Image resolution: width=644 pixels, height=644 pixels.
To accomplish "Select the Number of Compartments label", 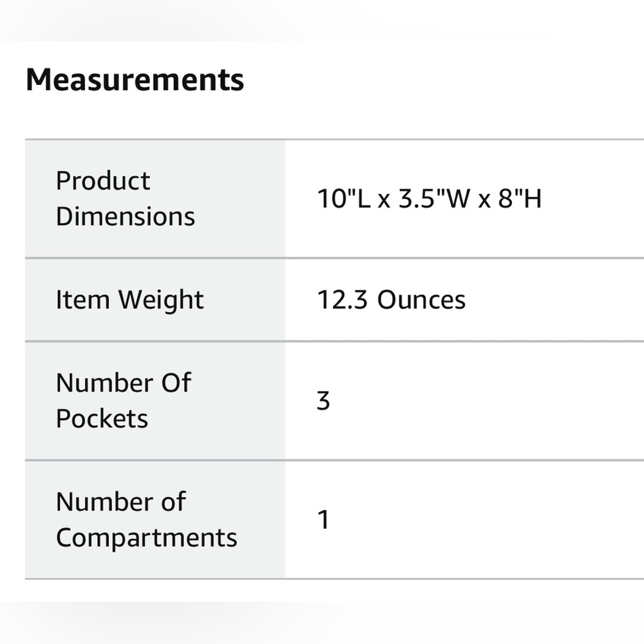I will (x=146, y=520).
